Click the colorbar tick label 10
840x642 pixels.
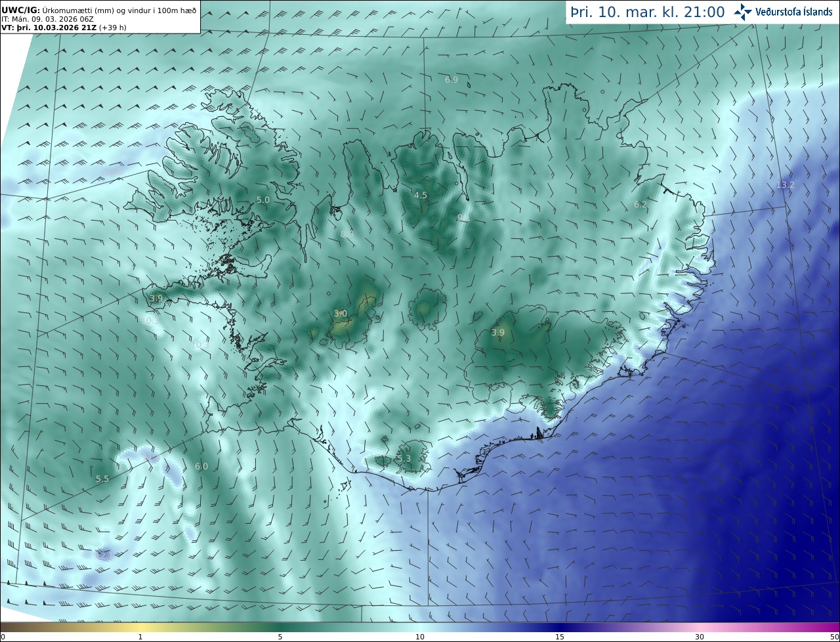click(420, 637)
